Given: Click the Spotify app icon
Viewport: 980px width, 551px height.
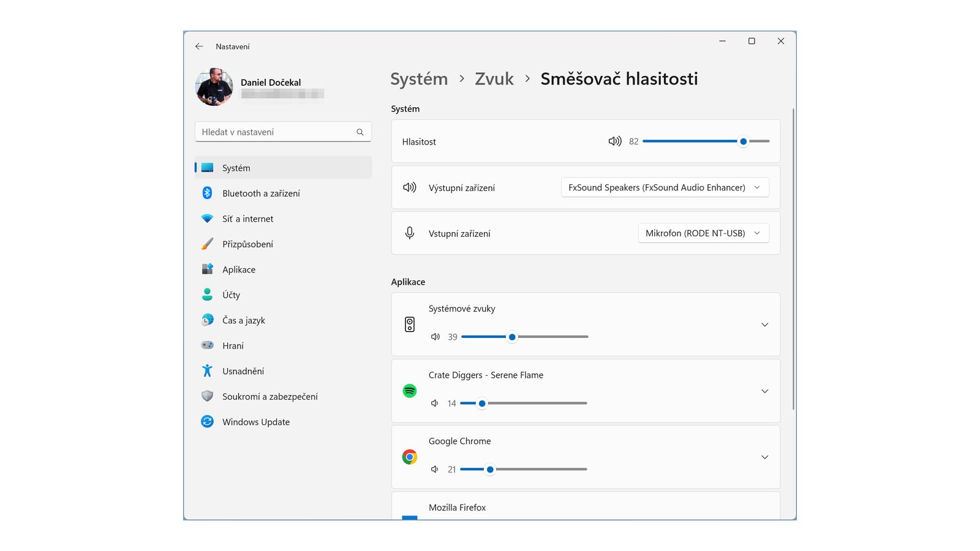Looking at the screenshot, I should tap(410, 391).
